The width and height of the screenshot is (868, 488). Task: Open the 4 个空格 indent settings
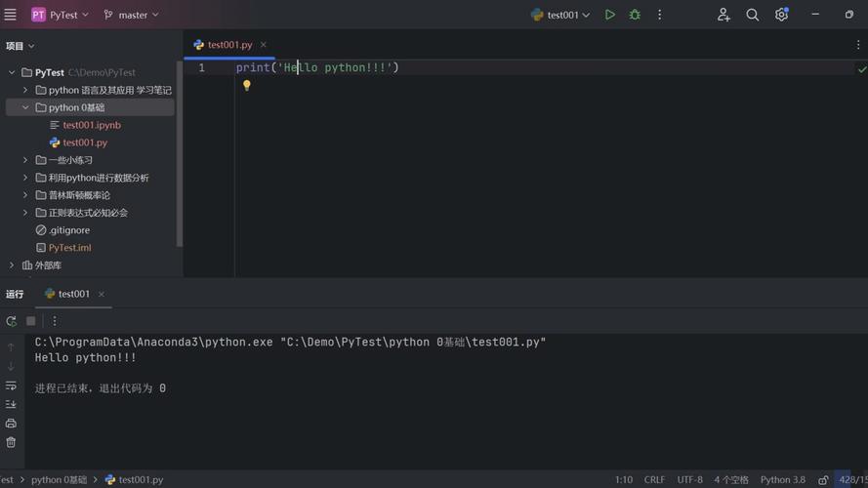[730, 479]
